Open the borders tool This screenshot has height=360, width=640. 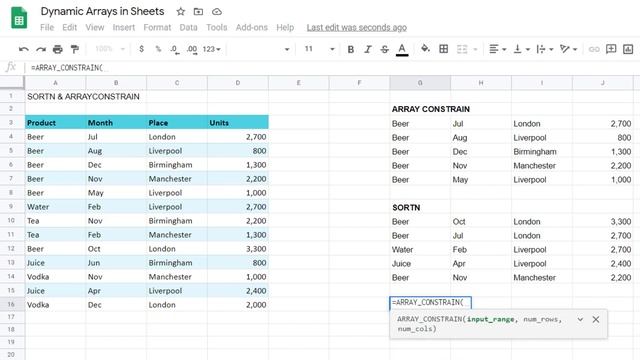pos(444,49)
